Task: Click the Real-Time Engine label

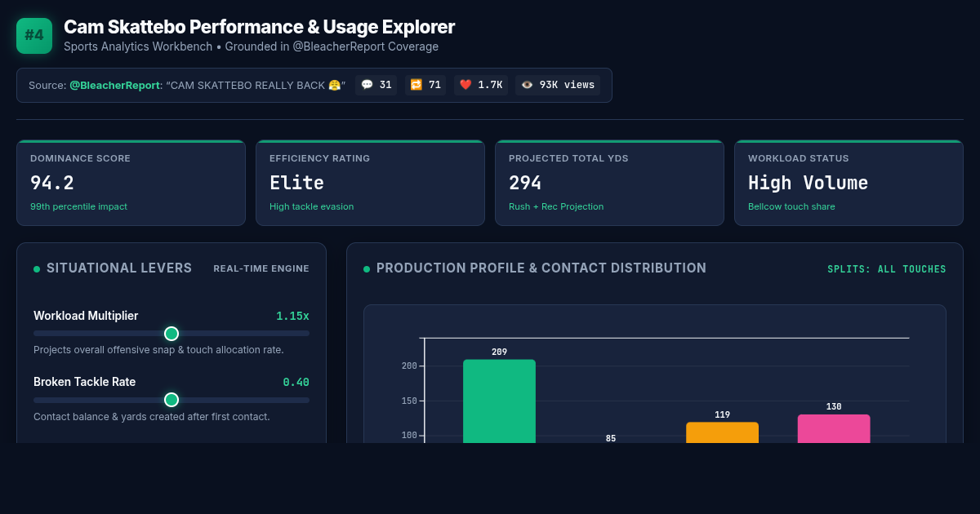Action: 261,268
